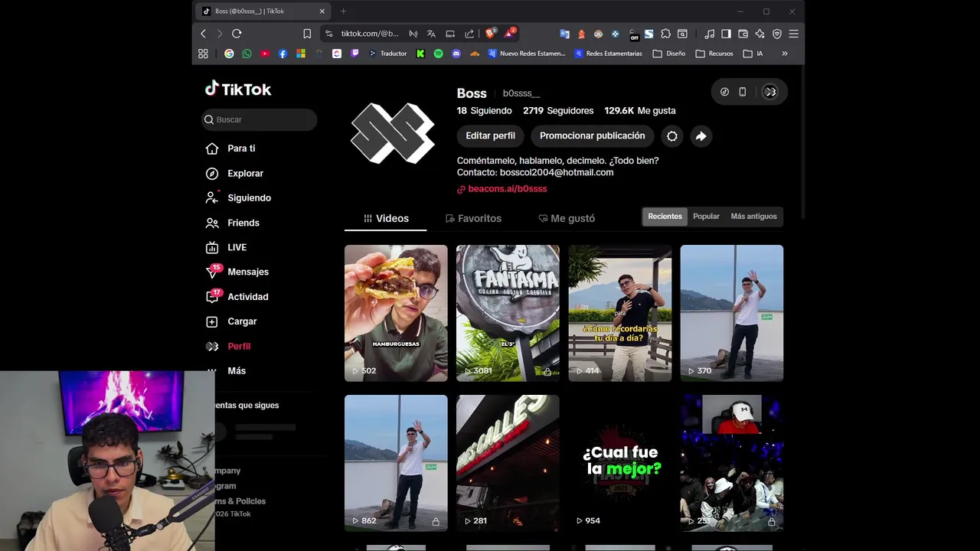This screenshot has width=980, height=551.
Task: Open Actividad notifications
Action: 237,297
